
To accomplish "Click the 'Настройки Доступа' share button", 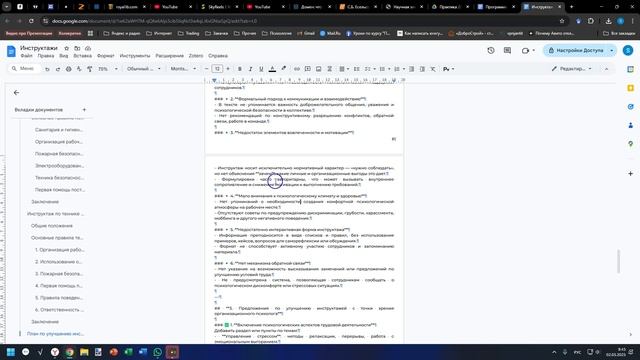I will point(576,50).
